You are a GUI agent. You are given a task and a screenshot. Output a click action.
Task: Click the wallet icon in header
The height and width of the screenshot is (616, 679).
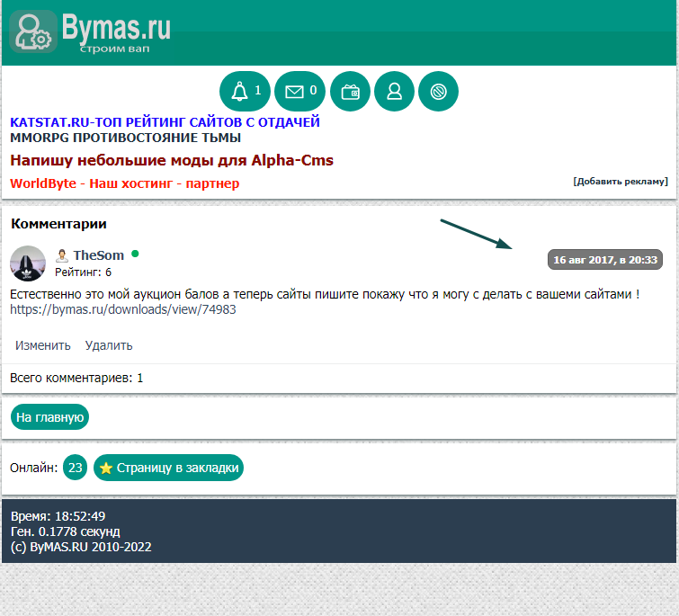pos(350,91)
